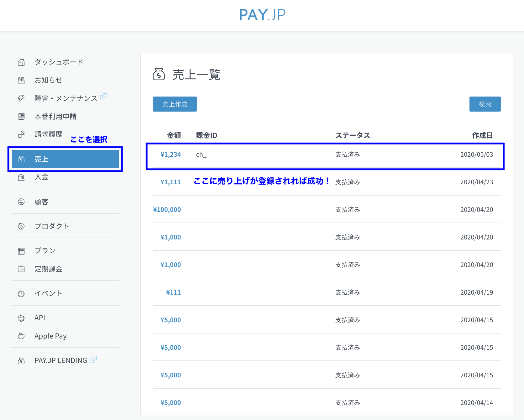Click the 検索 button
524x420 pixels.
(x=485, y=104)
